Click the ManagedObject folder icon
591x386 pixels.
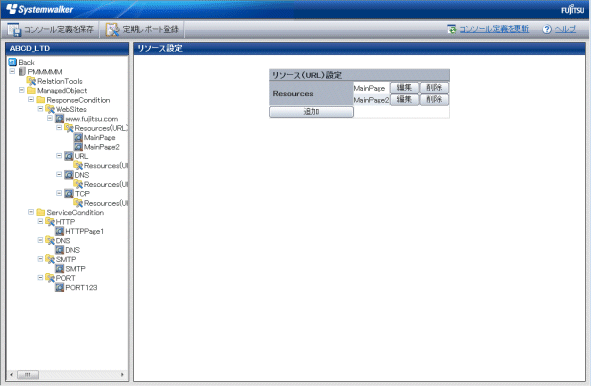tap(31, 90)
